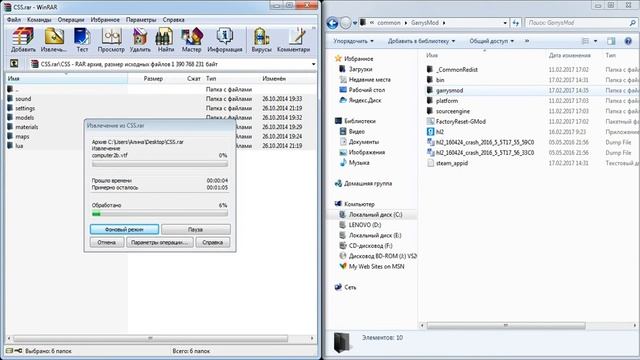The width and height of the screenshot is (640, 360).
Task: Click the key icon in WinRAR status bar
Action: click(x=18, y=351)
